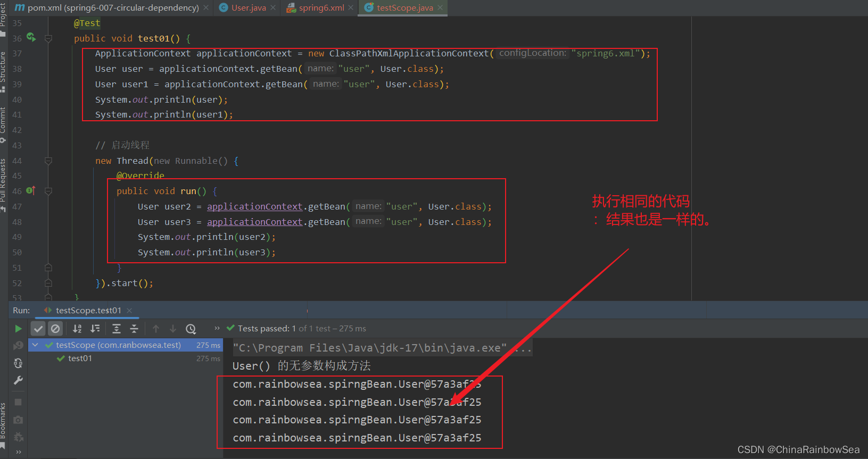Collapse testScope node in test tree
This screenshot has width=868, height=459.
(35, 345)
